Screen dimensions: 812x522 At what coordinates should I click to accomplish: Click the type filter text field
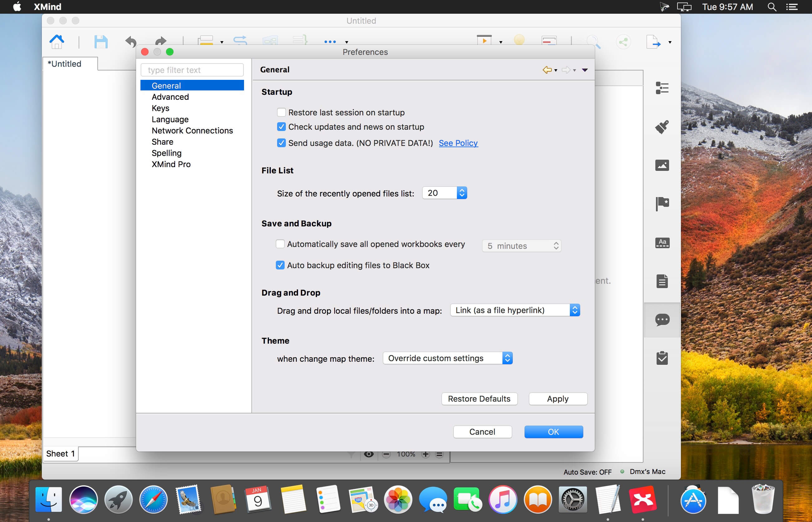coord(192,70)
